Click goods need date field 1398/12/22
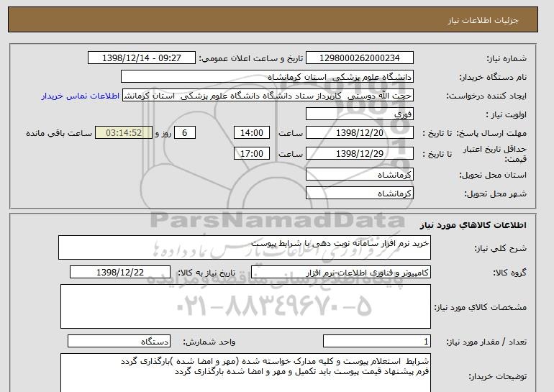The width and height of the screenshot is (554, 392). 120,273
